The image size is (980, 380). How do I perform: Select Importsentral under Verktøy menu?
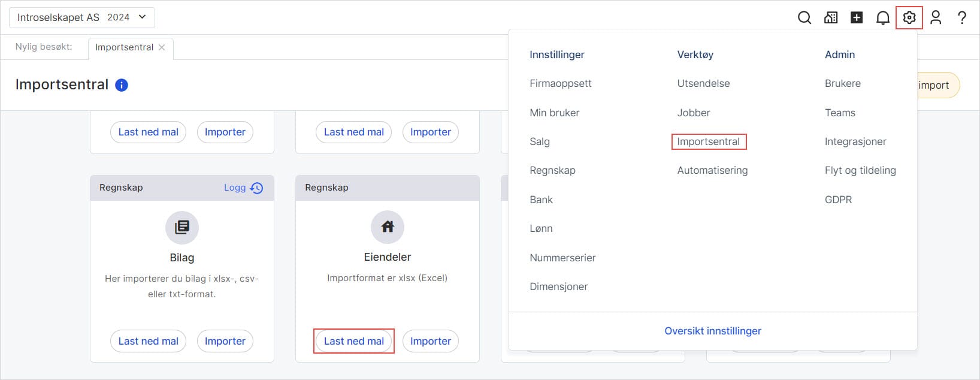click(x=709, y=141)
